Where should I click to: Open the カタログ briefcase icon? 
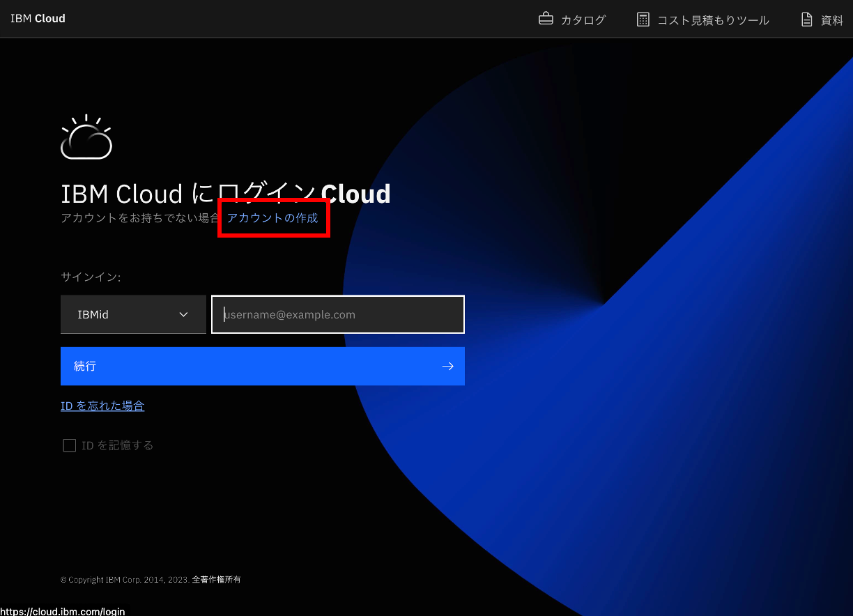pyautogui.click(x=546, y=19)
